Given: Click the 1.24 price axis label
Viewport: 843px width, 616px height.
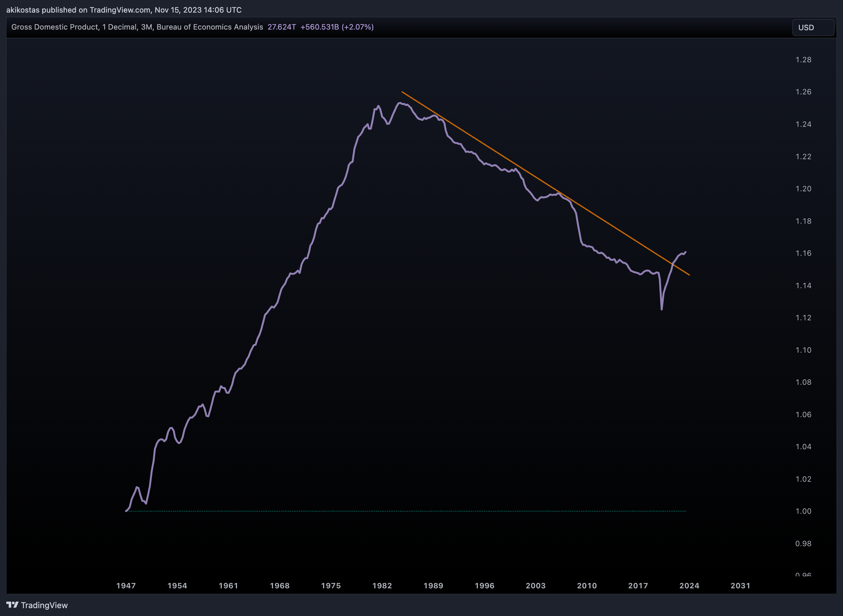Looking at the screenshot, I should [x=803, y=124].
